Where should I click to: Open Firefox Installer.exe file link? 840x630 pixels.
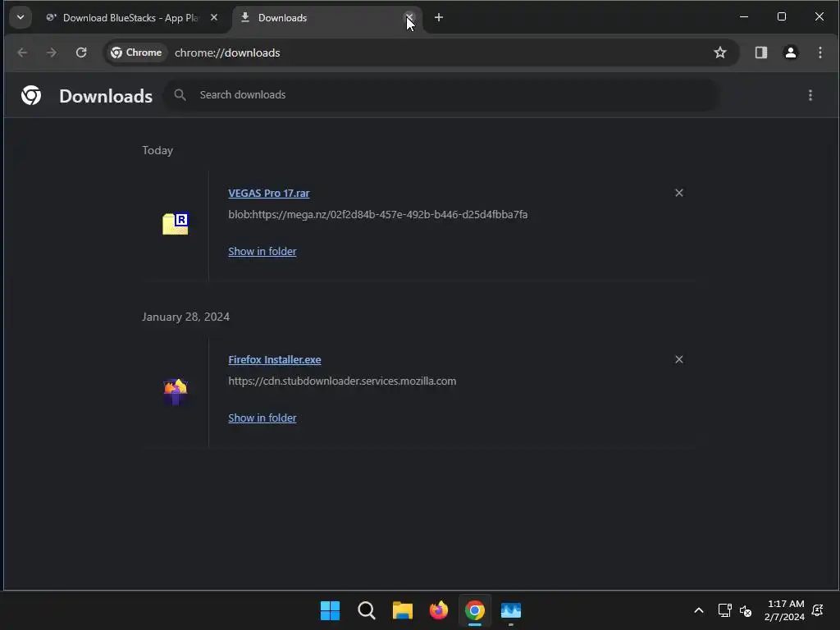point(275,360)
